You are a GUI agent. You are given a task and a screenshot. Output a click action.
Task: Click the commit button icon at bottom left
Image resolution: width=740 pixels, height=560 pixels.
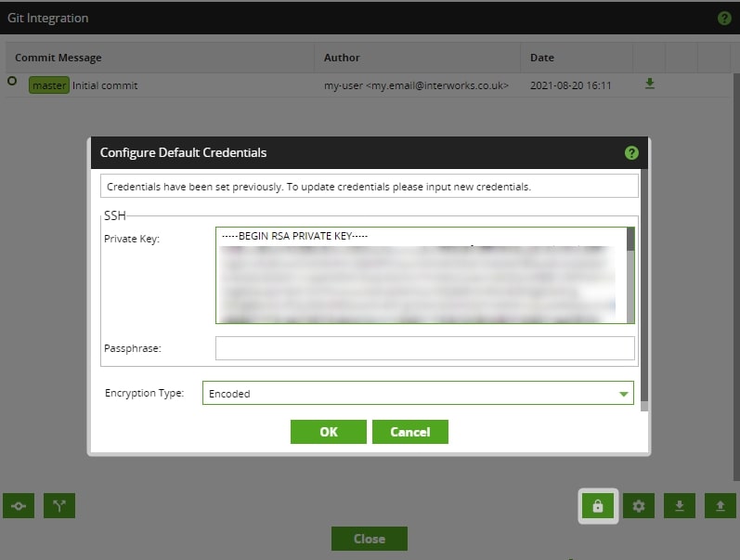click(19, 506)
